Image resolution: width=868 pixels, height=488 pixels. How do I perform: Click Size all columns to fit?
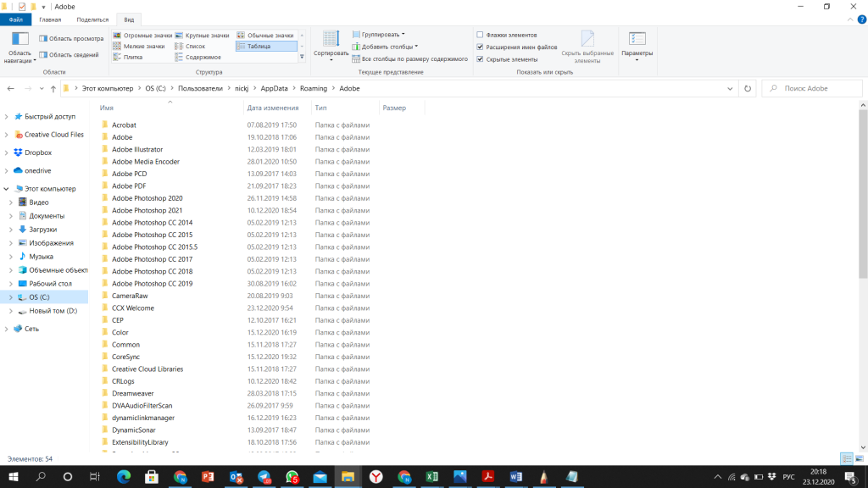(410, 59)
